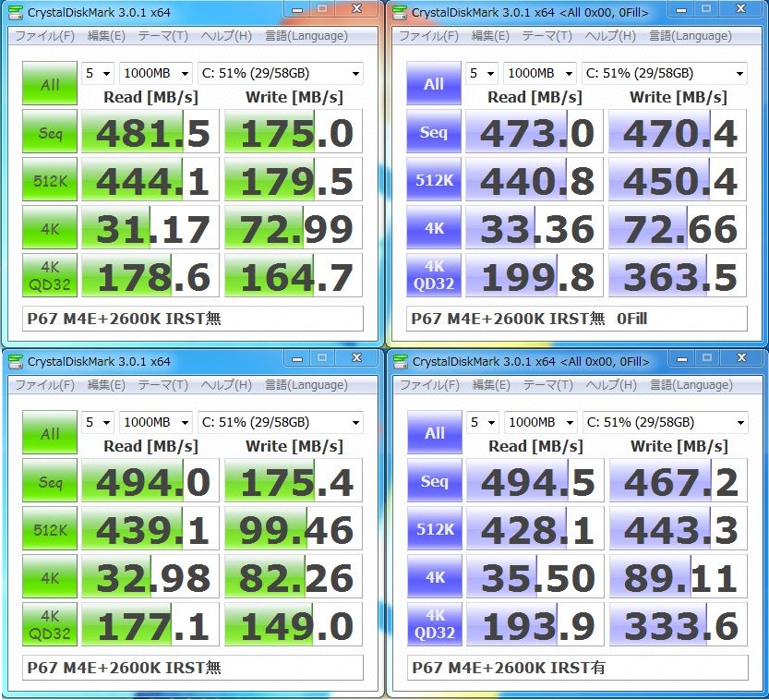Open test count dropdown in top-left window

[x=98, y=74]
